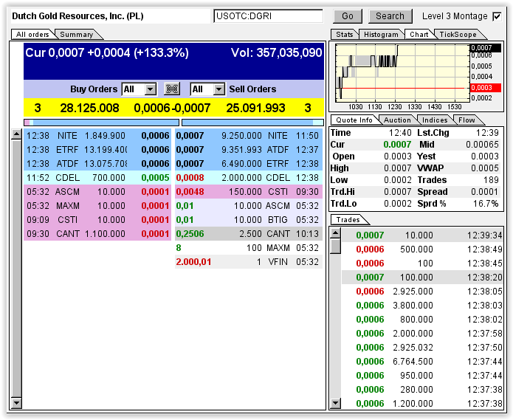Select the Quote Info tab
The image size is (513, 420).
tap(354, 120)
